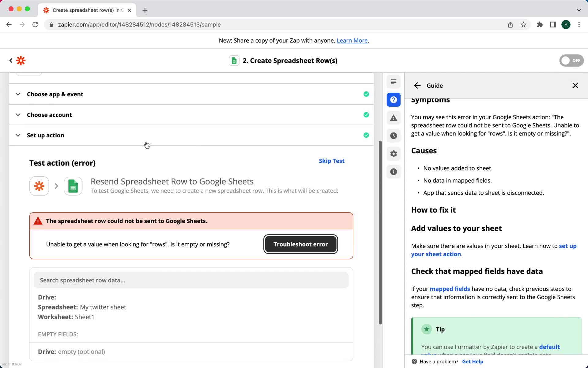Click the Get Help link at bottom
The image size is (588, 368).
pos(473,361)
